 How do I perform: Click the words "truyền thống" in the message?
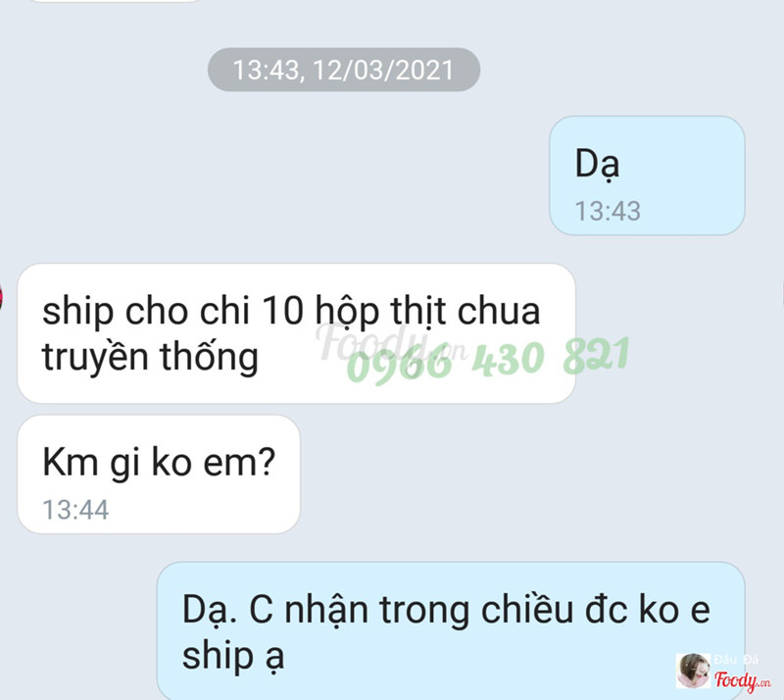click(150, 357)
